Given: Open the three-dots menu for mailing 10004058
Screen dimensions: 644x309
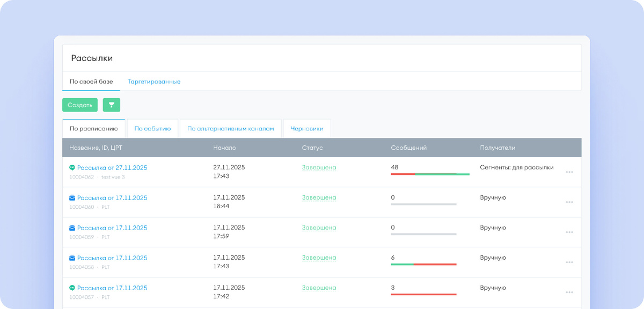Looking at the screenshot, I should (x=569, y=262).
